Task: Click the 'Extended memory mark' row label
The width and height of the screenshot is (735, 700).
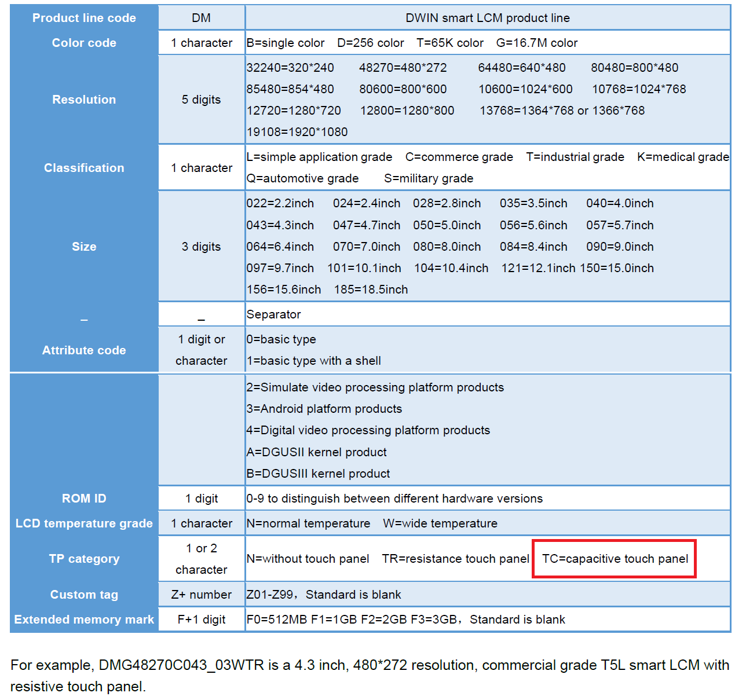Action: click(x=84, y=620)
